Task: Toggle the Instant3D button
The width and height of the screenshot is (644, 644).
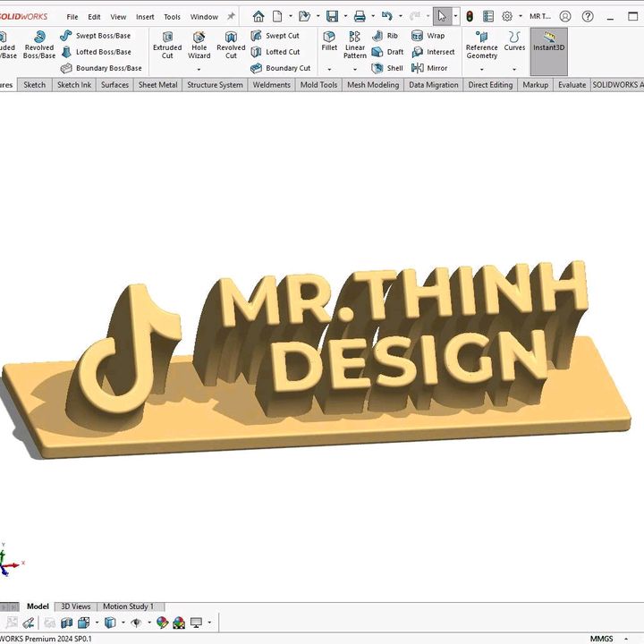Action: click(548, 52)
